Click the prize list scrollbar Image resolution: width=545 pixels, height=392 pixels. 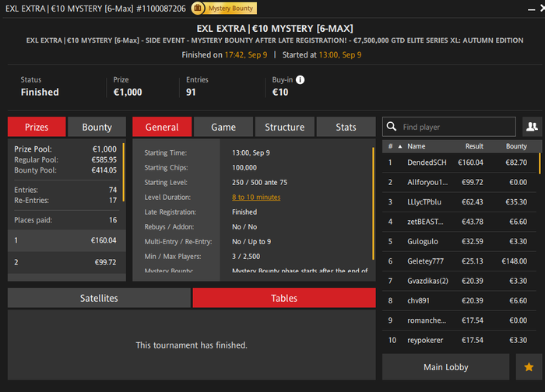point(123,172)
